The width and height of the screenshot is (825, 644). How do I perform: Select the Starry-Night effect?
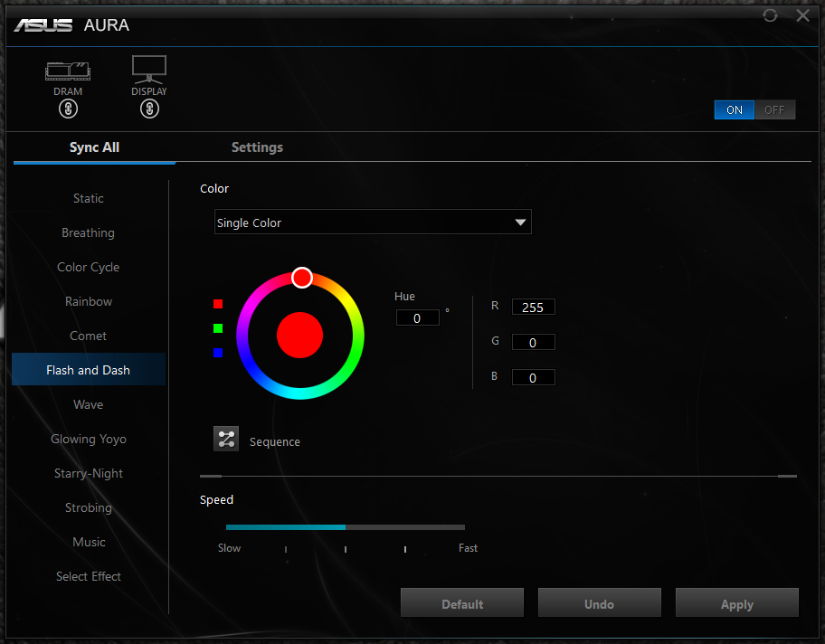(89, 473)
